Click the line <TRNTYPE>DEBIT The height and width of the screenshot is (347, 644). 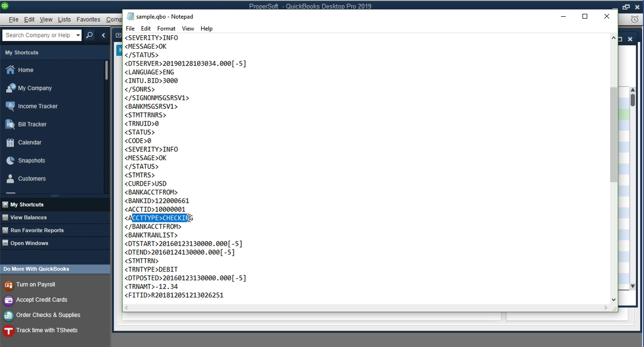pyautogui.click(x=151, y=270)
